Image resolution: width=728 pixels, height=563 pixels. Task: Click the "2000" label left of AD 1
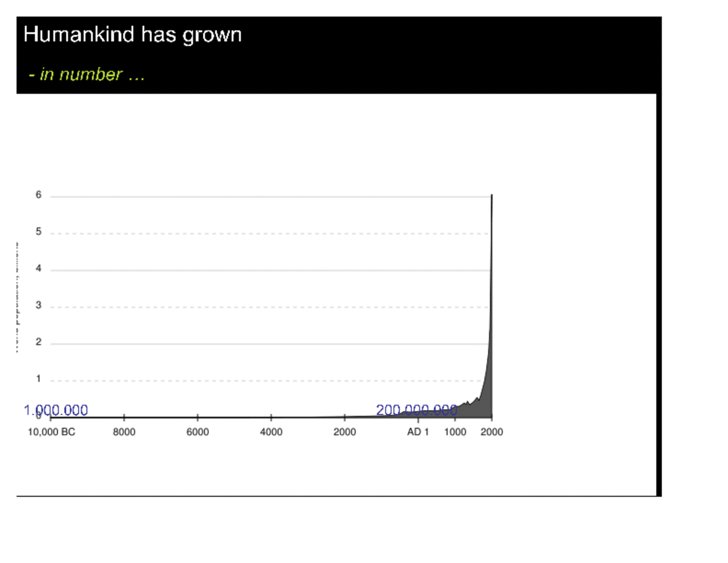[x=344, y=432]
